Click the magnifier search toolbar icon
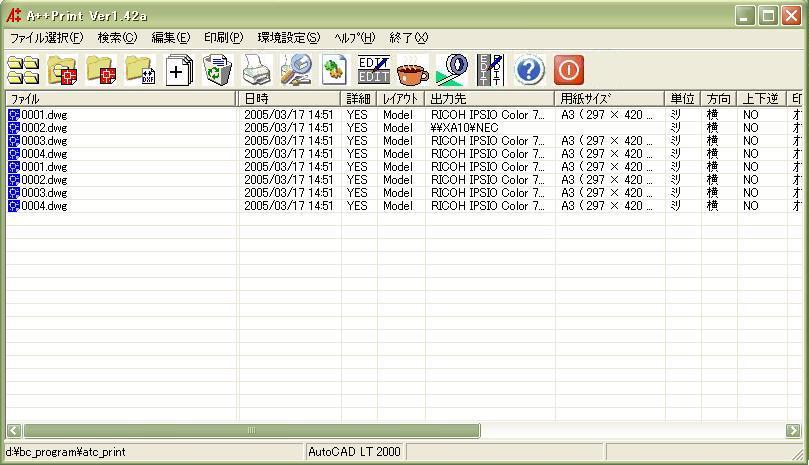 [295, 70]
